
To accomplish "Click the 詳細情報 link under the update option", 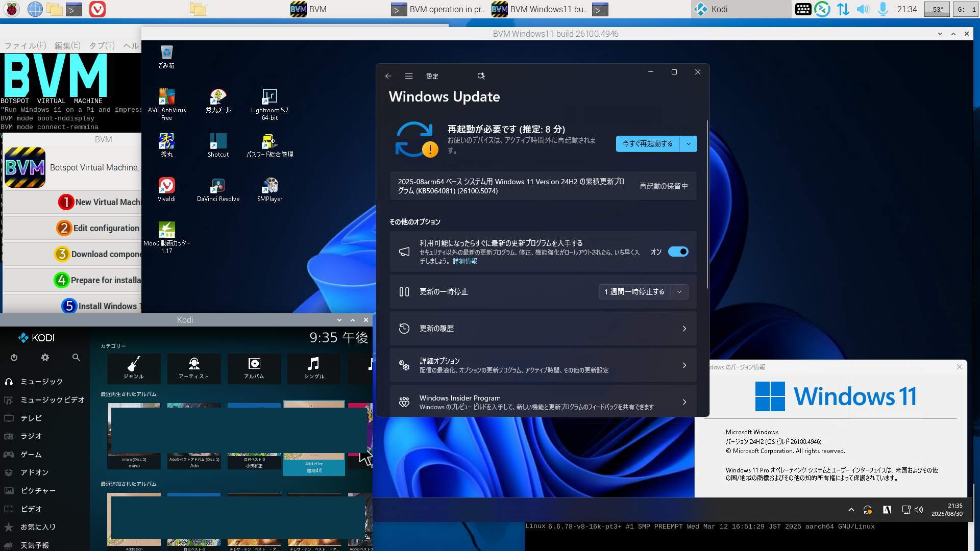I will pyautogui.click(x=464, y=261).
